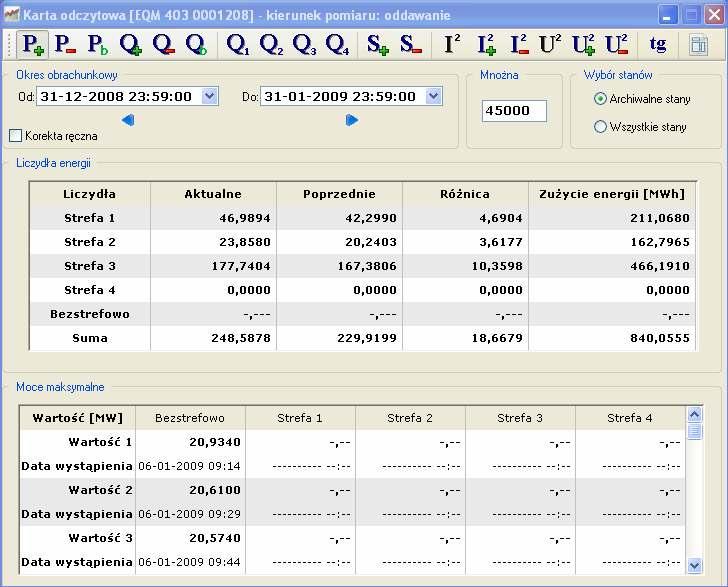Select the I²- icon
This screenshot has height=587, width=728.
519,45
